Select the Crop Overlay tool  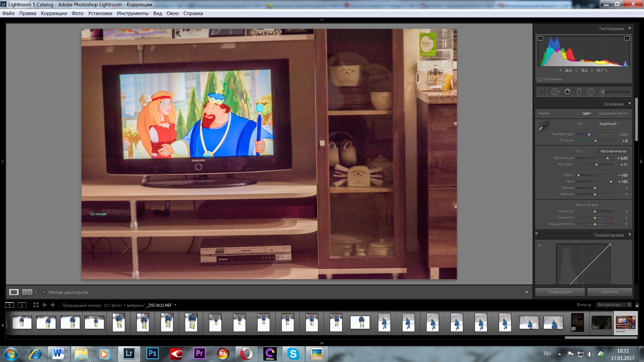[543, 92]
